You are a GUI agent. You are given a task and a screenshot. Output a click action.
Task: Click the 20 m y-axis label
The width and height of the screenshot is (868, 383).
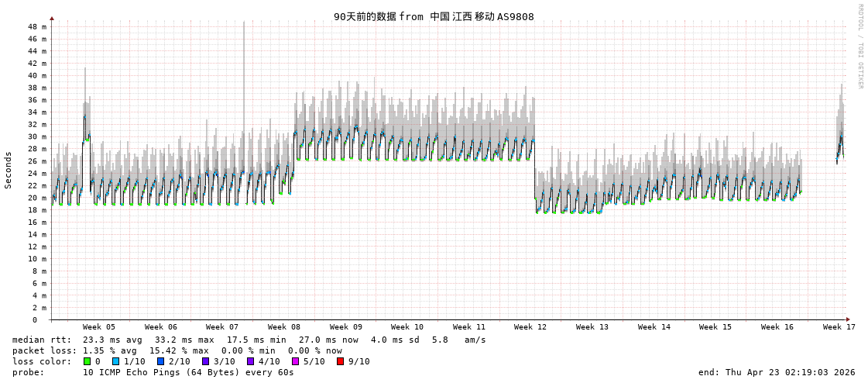[x=37, y=198]
